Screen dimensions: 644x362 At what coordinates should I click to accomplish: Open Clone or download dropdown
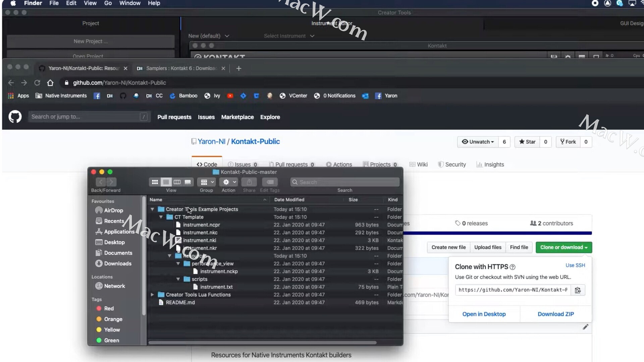tap(564, 247)
